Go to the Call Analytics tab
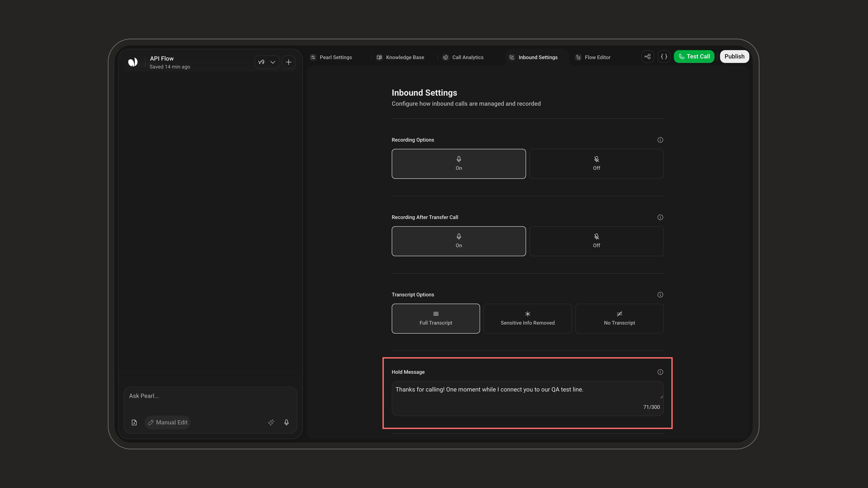 point(463,57)
